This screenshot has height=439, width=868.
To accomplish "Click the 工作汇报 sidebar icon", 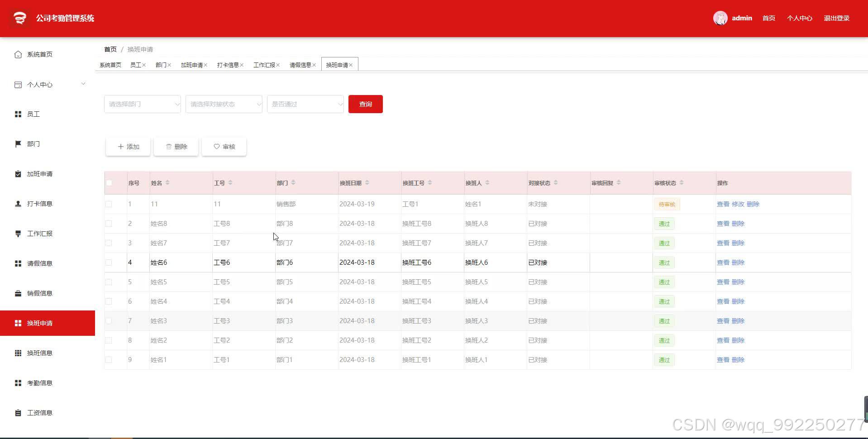I will pyautogui.click(x=18, y=234).
